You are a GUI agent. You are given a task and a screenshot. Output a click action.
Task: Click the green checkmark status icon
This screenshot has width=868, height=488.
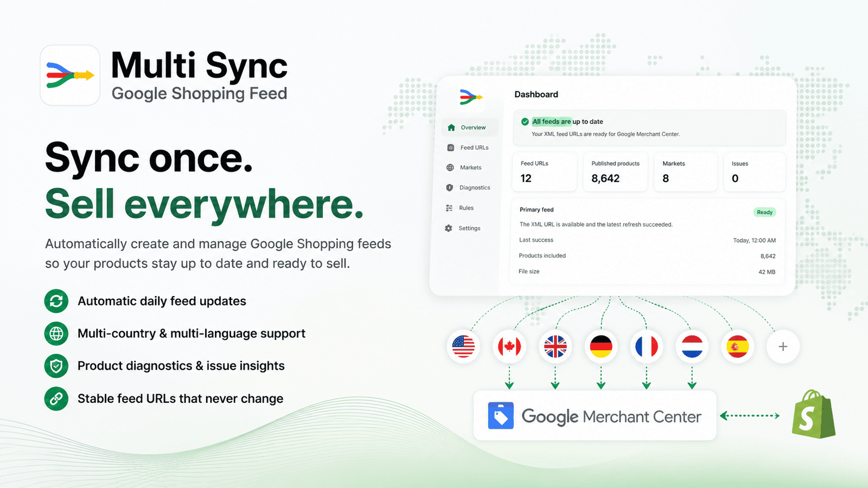(525, 121)
